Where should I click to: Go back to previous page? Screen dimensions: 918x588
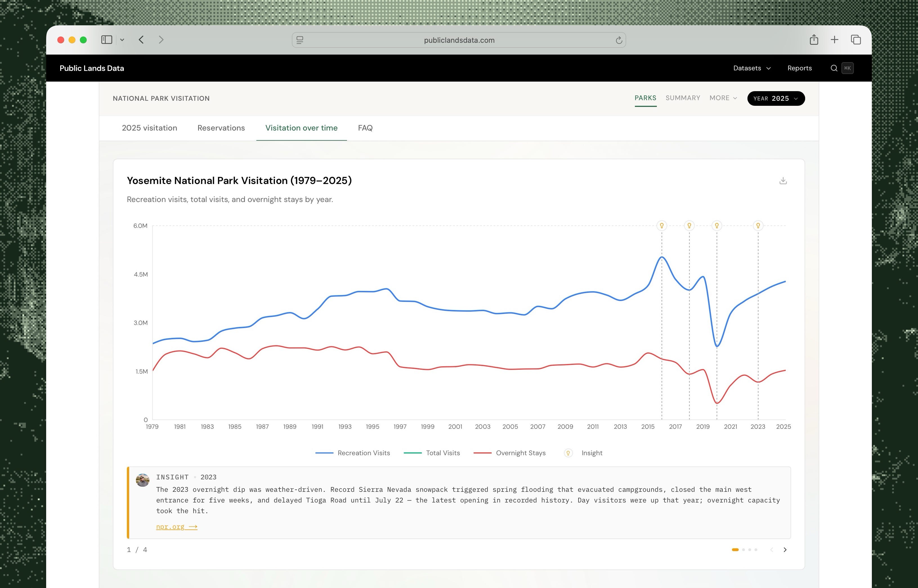[141, 40]
